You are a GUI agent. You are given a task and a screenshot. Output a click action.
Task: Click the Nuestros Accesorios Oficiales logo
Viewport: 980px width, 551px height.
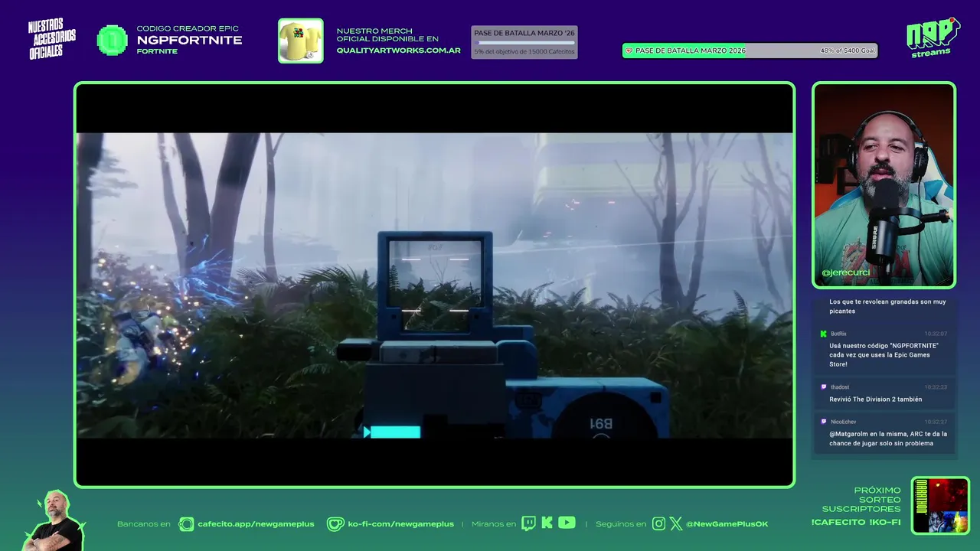52,40
